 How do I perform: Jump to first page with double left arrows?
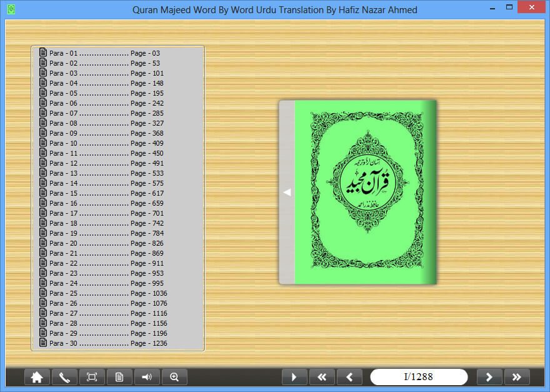point(322,377)
